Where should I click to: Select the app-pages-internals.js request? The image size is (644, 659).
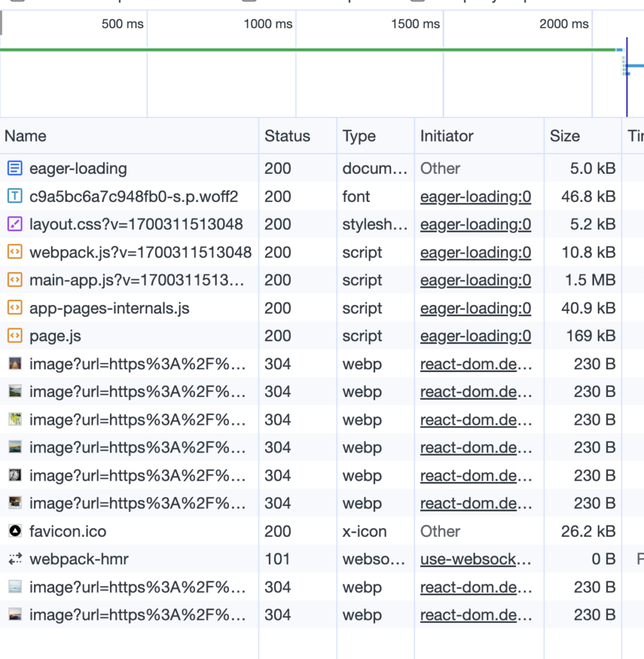[x=109, y=308]
